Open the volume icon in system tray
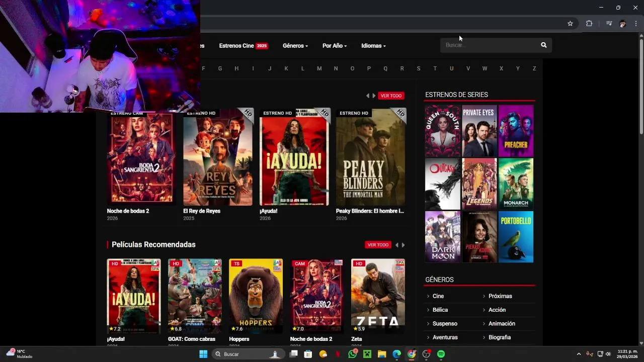Screen dimensions: 644x362 coord(608,354)
